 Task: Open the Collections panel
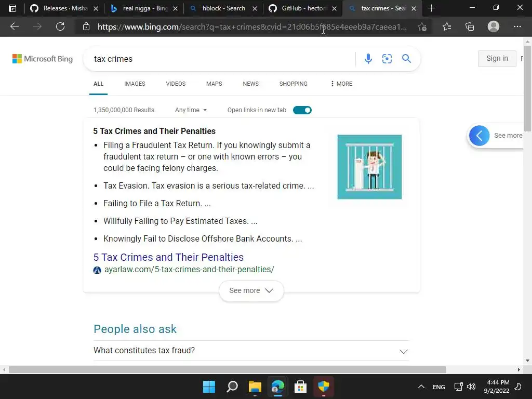(x=470, y=26)
